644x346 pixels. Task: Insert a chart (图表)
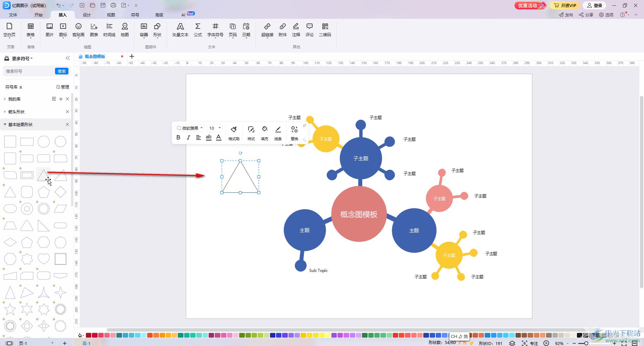(x=94, y=30)
